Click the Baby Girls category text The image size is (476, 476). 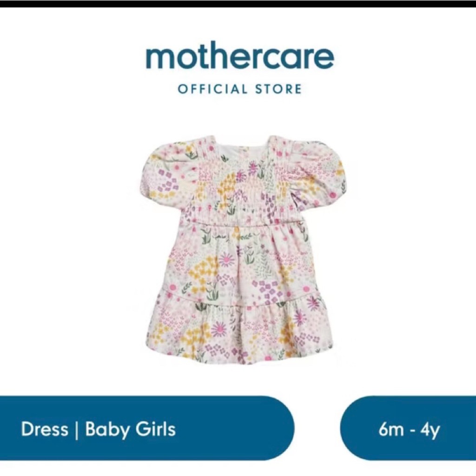(x=130, y=430)
